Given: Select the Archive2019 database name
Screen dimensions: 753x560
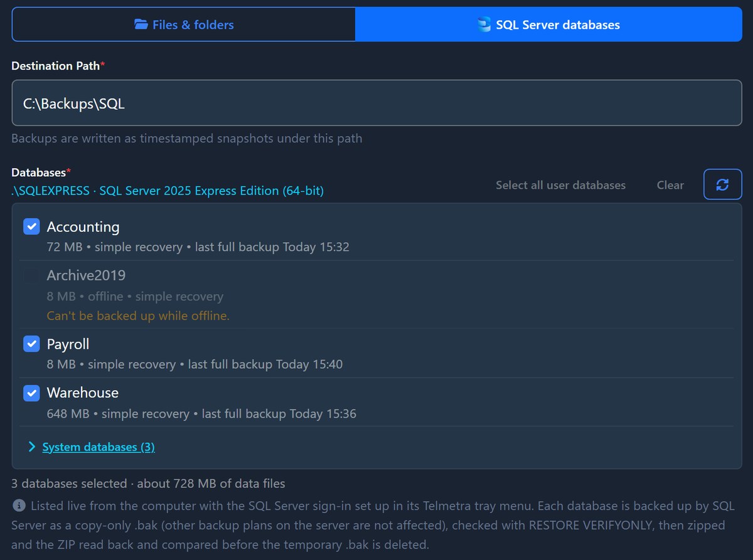Looking at the screenshot, I should [86, 275].
